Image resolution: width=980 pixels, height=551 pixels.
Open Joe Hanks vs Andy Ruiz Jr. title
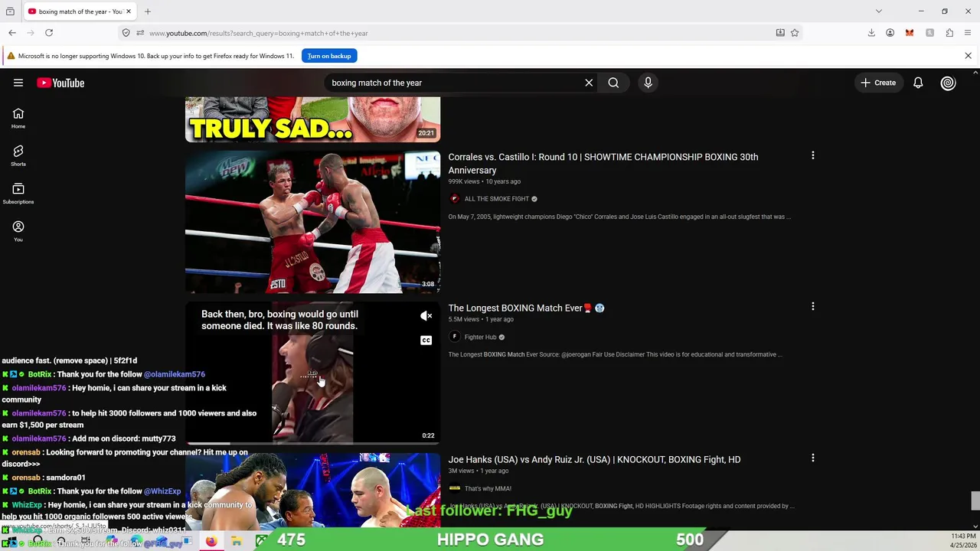pyautogui.click(x=594, y=459)
